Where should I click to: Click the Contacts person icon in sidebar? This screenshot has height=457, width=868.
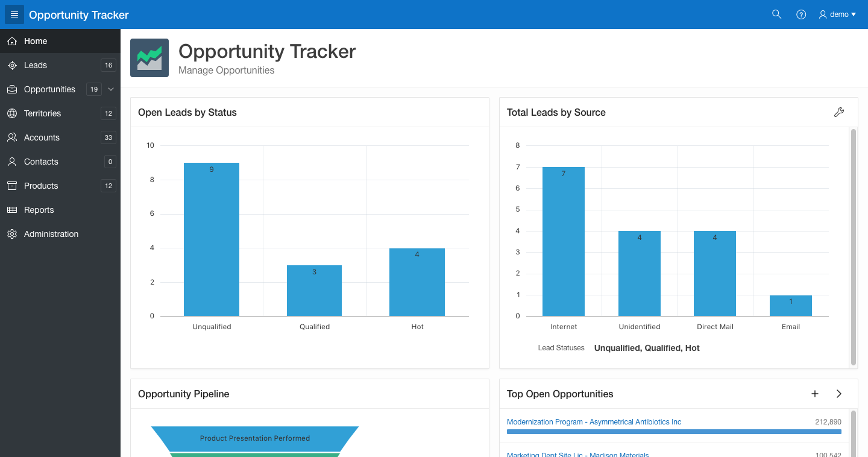(x=12, y=162)
